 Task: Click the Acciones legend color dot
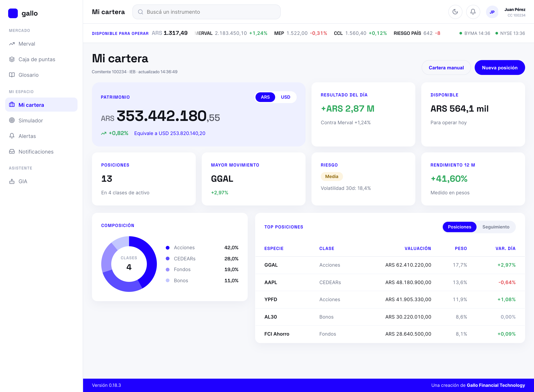point(167,248)
